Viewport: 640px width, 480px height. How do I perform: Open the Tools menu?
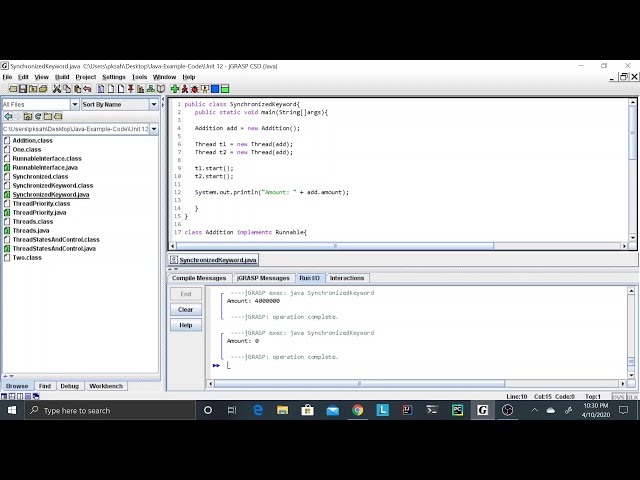tap(139, 77)
